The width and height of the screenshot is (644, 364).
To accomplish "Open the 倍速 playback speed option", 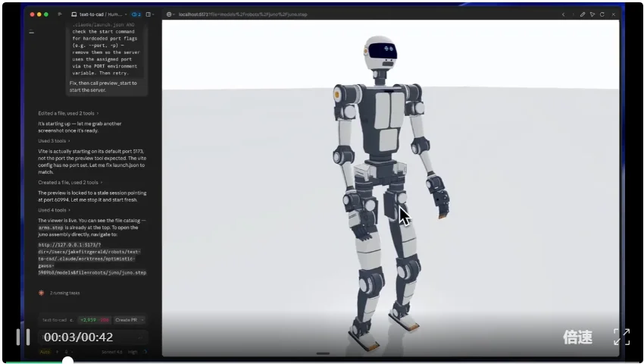I will tap(577, 337).
